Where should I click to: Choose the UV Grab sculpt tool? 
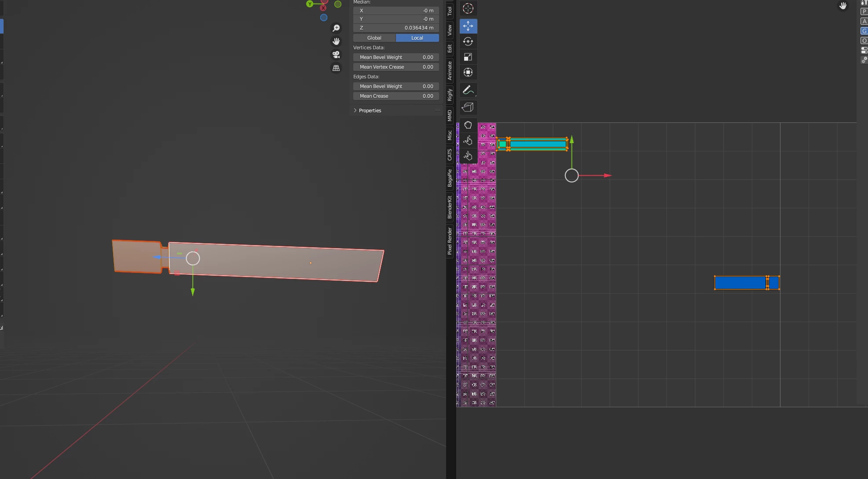tap(468, 125)
